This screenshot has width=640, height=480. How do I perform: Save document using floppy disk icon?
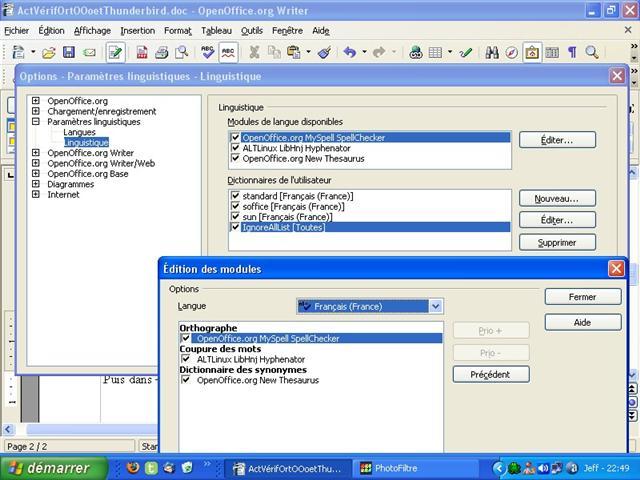(x=69, y=52)
